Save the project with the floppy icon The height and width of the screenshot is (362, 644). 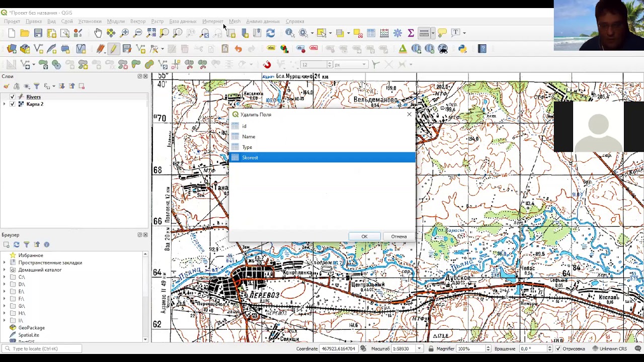(38, 33)
